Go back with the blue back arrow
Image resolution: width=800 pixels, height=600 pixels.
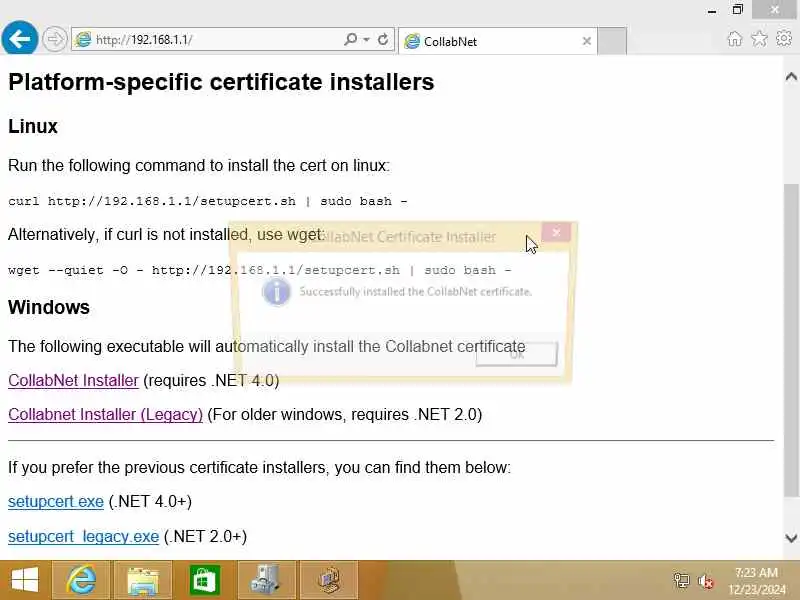coord(19,38)
